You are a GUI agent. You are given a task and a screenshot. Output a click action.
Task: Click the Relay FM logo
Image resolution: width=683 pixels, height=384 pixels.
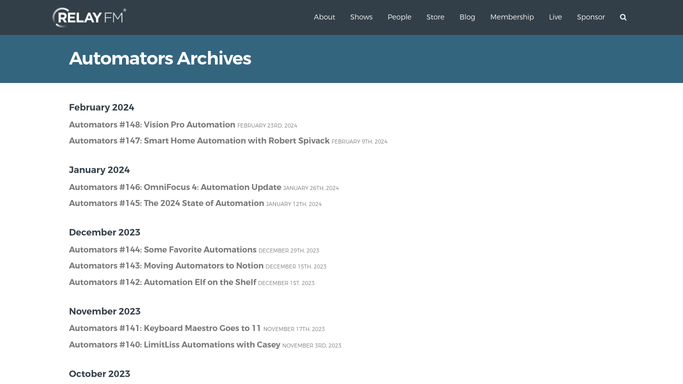(89, 17)
